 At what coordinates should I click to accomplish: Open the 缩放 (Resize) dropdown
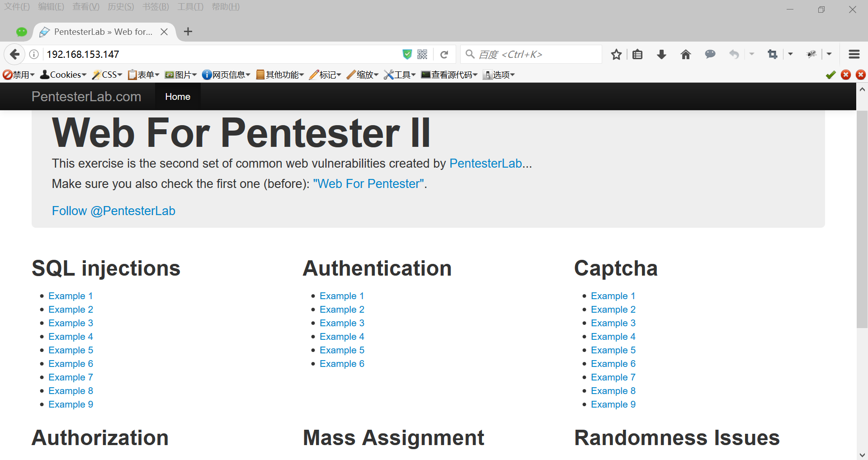[362, 75]
